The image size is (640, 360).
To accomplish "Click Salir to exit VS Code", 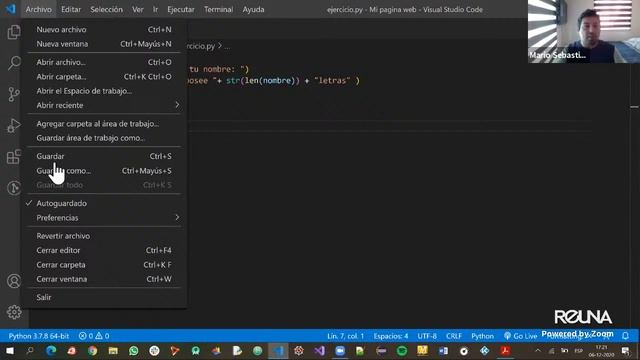I will pos(104,297).
